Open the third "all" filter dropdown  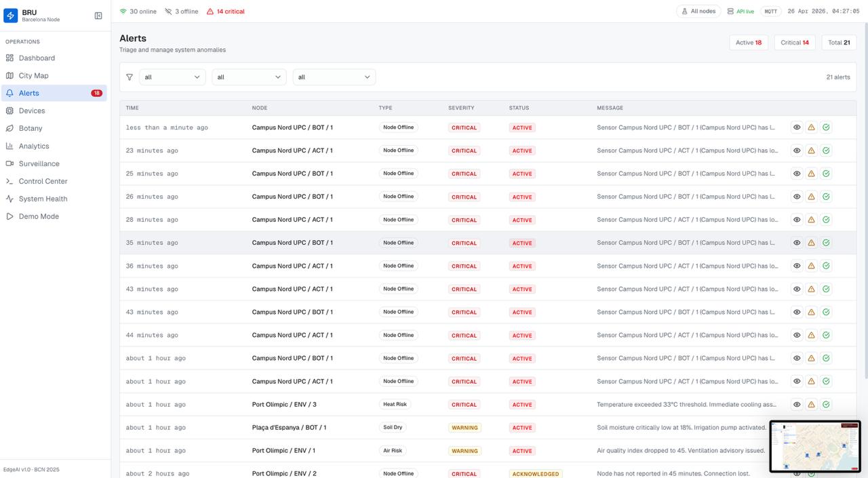point(334,77)
